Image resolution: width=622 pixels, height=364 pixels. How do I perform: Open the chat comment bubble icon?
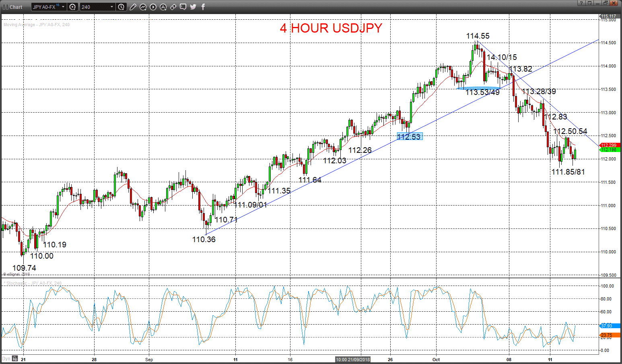[x=183, y=7]
